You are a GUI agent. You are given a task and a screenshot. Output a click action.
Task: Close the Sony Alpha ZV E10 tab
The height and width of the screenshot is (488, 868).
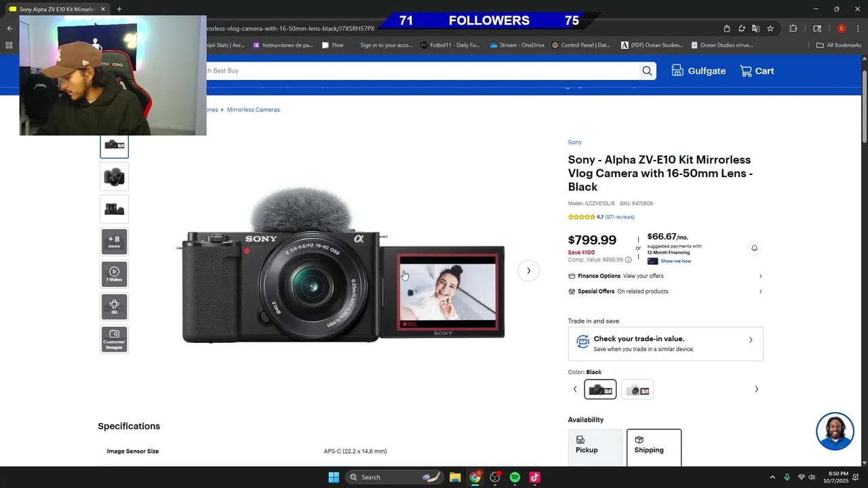coord(103,9)
